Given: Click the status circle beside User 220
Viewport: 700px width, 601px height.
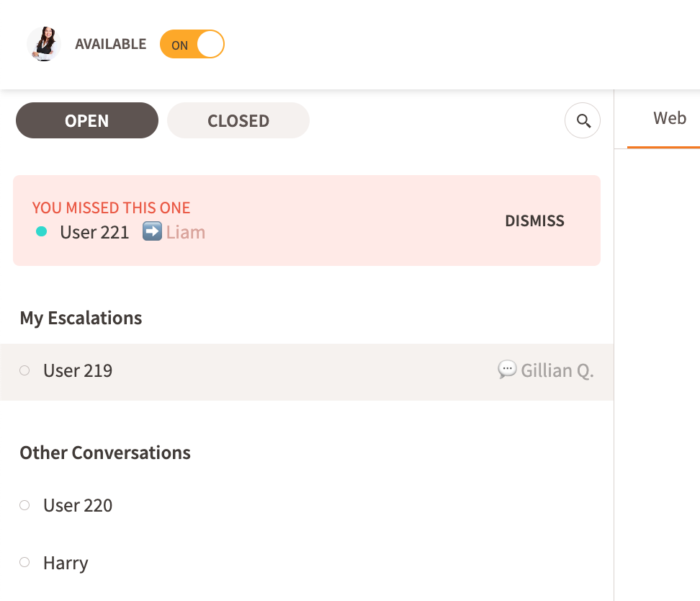Looking at the screenshot, I should (24, 505).
